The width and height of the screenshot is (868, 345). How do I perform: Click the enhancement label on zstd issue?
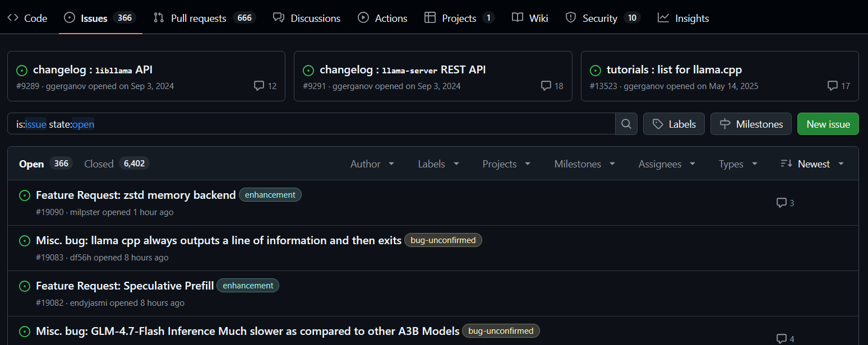(x=270, y=195)
